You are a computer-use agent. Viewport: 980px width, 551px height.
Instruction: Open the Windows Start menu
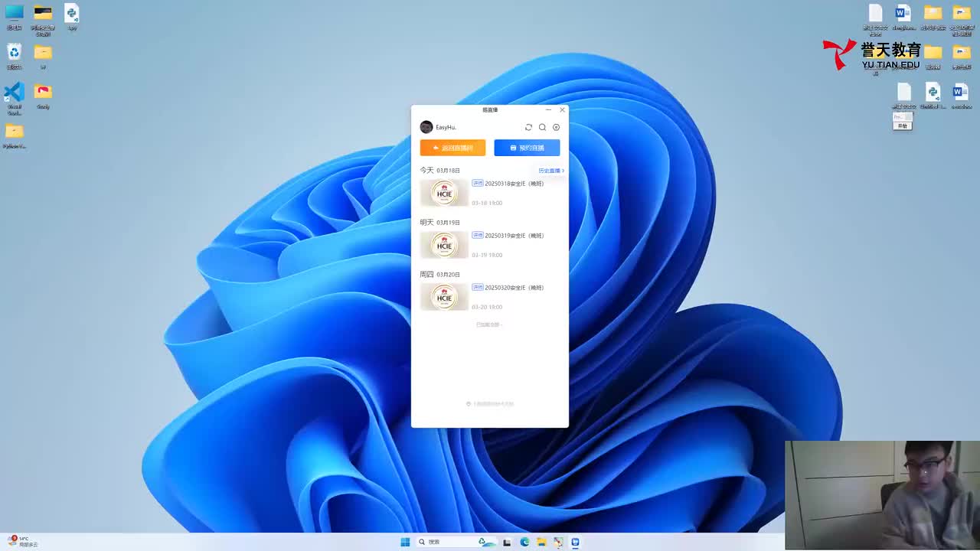[405, 542]
